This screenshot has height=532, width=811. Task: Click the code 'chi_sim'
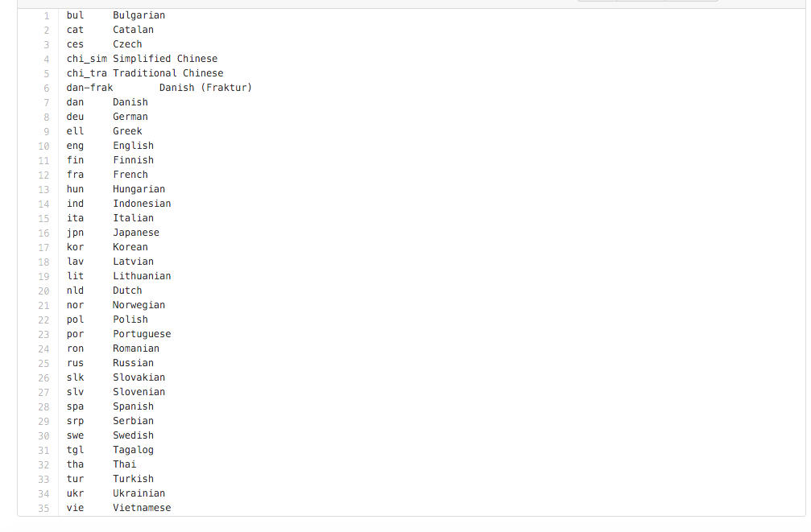pyautogui.click(x=87, y=59)
